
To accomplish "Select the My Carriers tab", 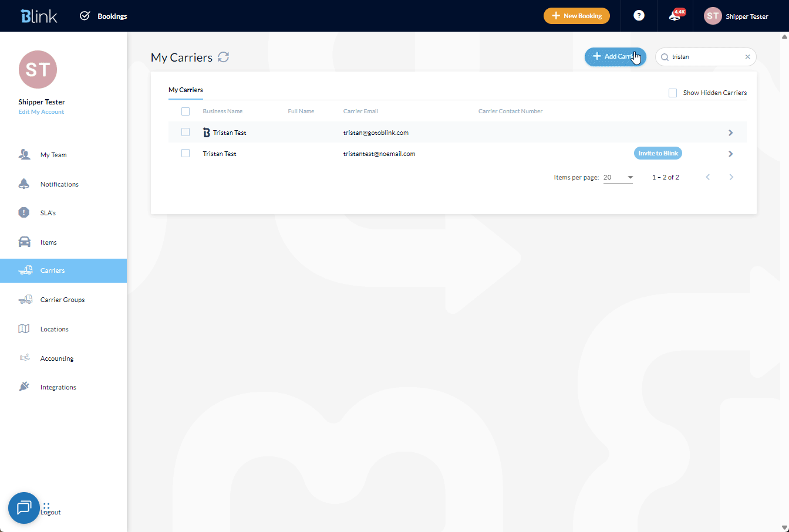I will [186, 90].
